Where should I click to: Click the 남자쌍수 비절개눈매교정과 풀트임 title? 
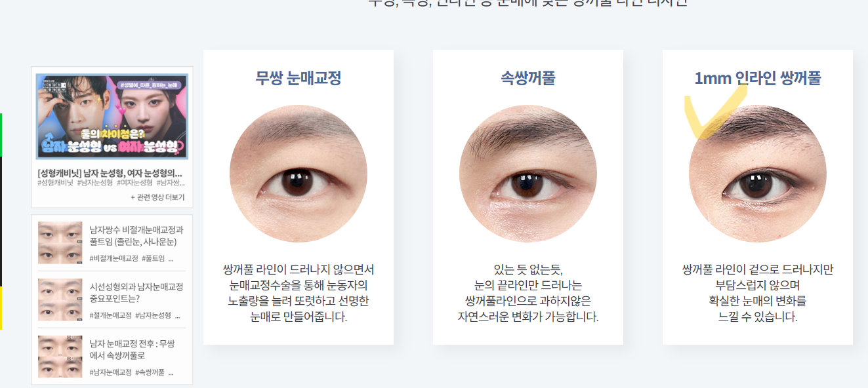(x=136, y=236)
